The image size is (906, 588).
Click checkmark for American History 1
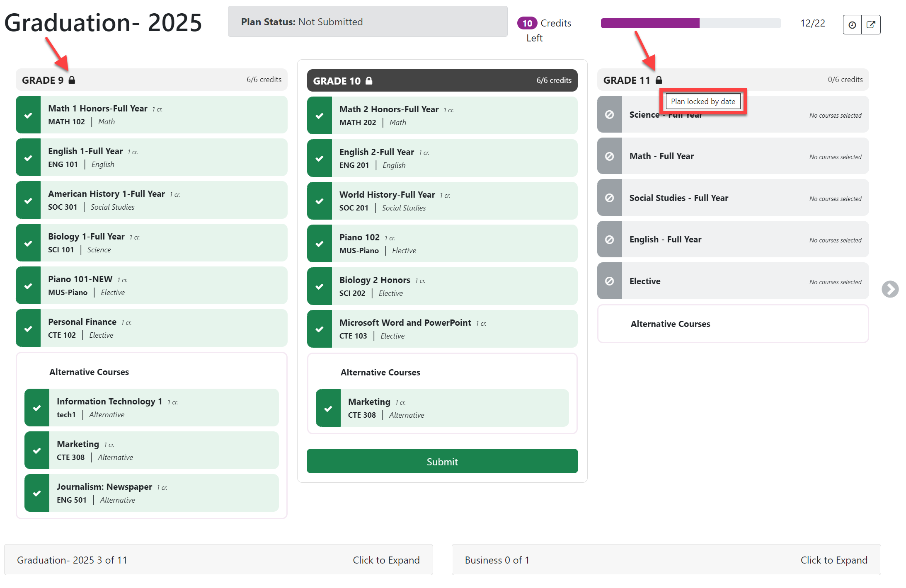pos(28,200)
